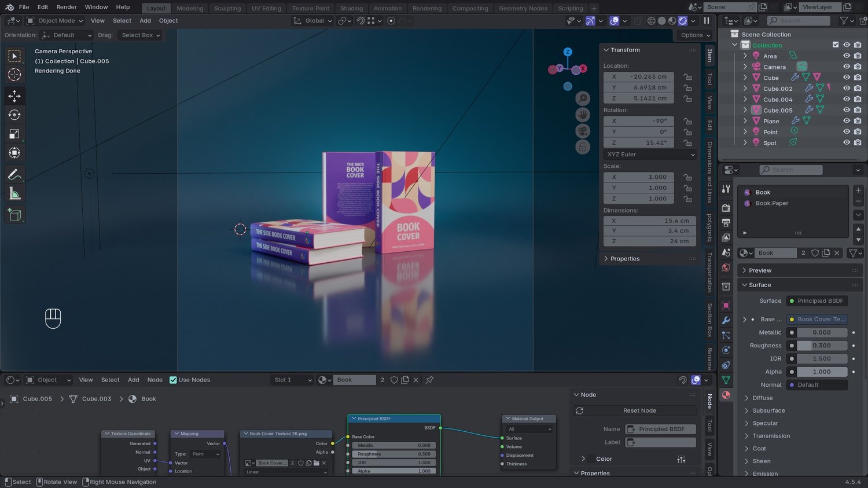868x488 pixels.
Task: Switch to the Shading workspace tab
Action: click(351, 9)
